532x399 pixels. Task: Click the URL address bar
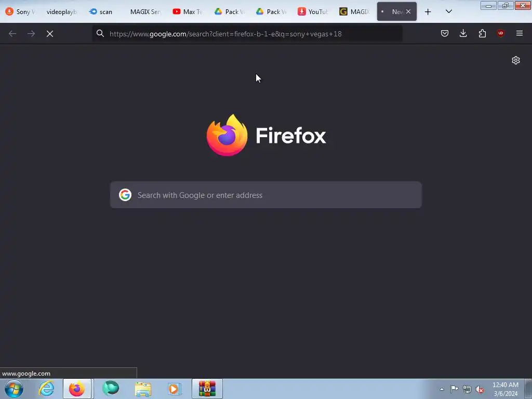[x=248, y=34]
